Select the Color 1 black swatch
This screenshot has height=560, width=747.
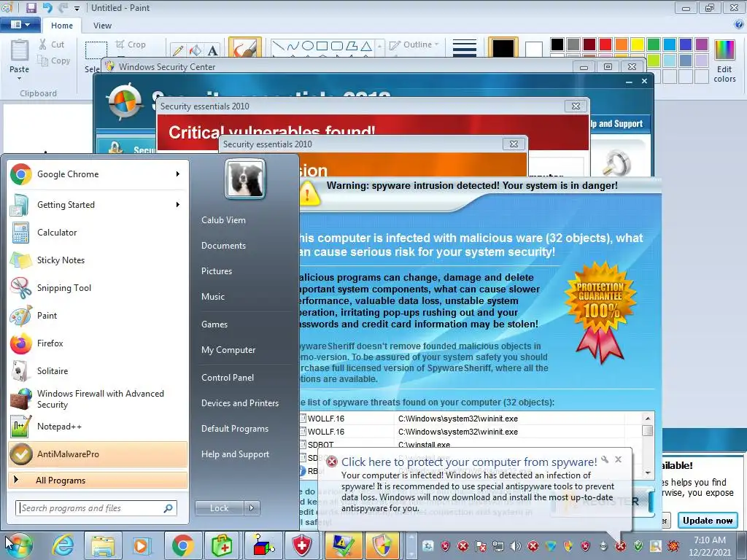click(503, 47)
